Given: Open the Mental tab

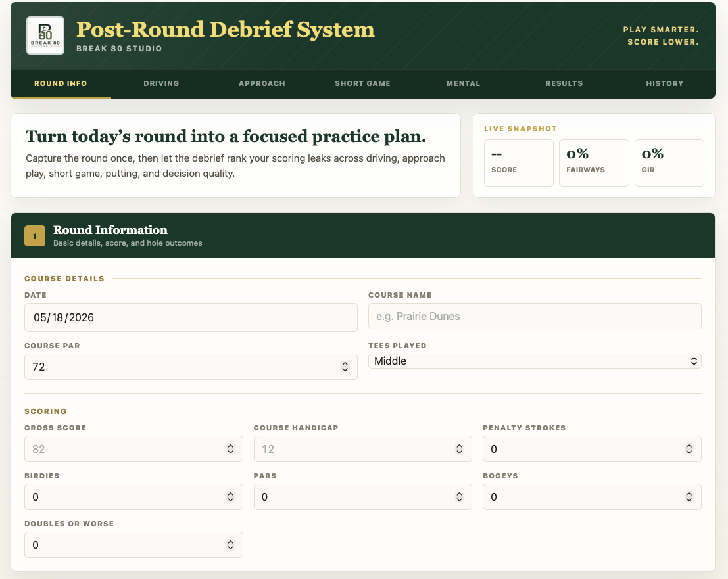Looking at the screenshot, I should (464, 83).
